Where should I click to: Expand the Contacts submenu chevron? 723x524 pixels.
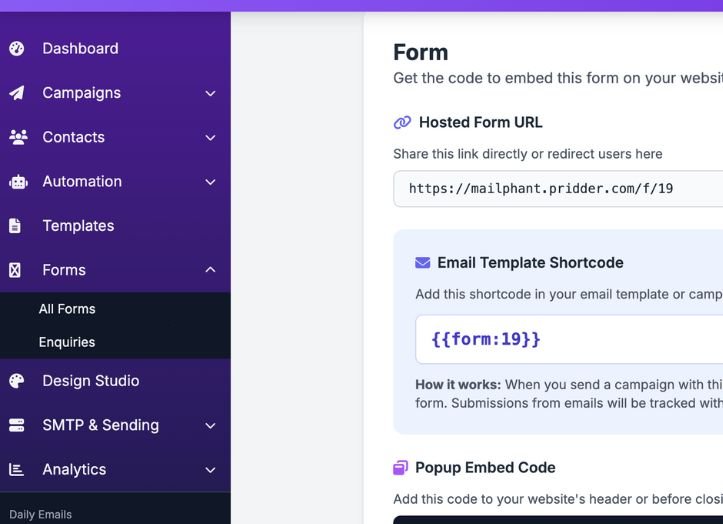click(x=210, y=137)
